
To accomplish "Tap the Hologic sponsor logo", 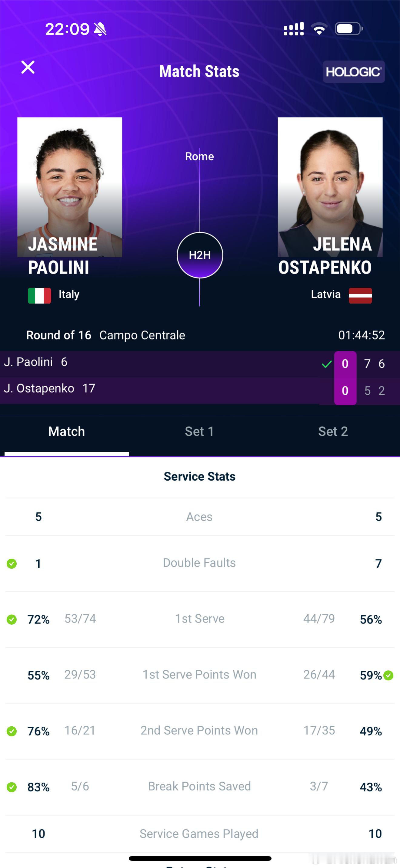I will pyautogui.click(x=353, y=72).
